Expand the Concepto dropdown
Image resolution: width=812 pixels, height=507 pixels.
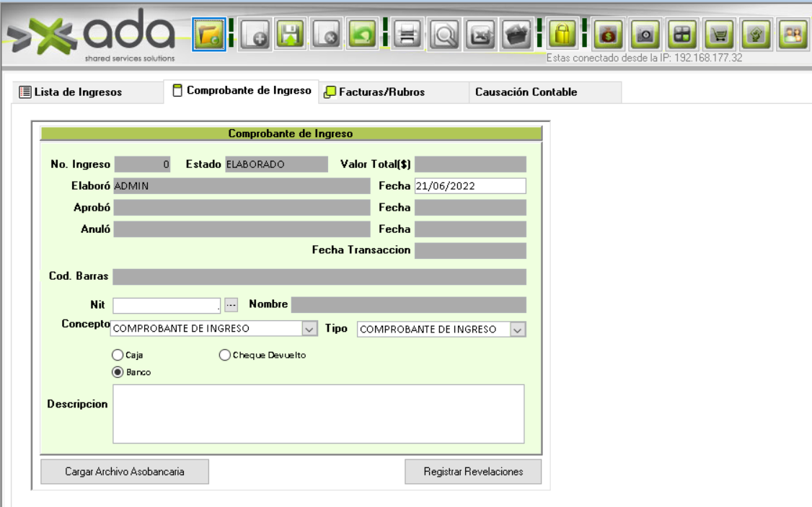coord(309,329)
